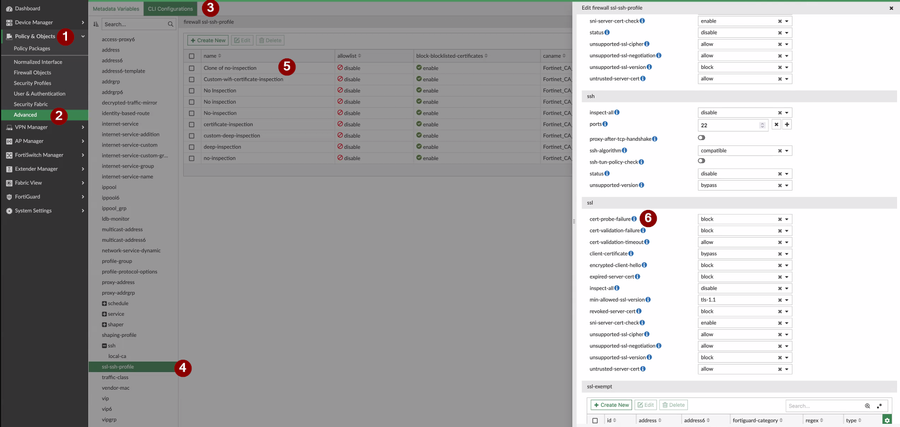Check the box for deep-inspection row
This screenshot has width=900, height=427.
tap(192, 147)
